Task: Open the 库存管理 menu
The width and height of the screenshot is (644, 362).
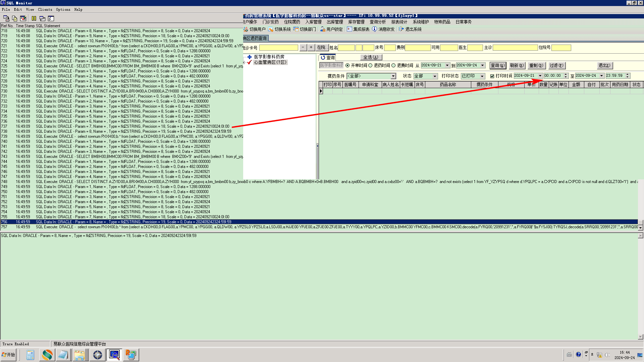Action: (x=356, y=22)
